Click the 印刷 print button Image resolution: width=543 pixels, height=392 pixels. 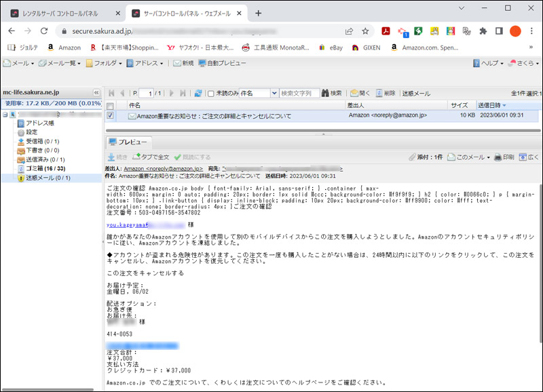[x=503, y=157]
